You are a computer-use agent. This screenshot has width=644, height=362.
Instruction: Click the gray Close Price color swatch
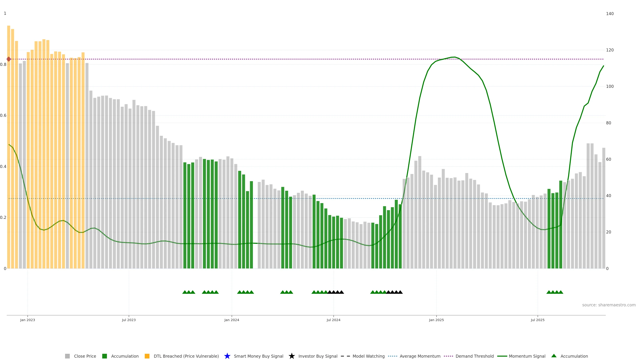(x=67, y=356)
